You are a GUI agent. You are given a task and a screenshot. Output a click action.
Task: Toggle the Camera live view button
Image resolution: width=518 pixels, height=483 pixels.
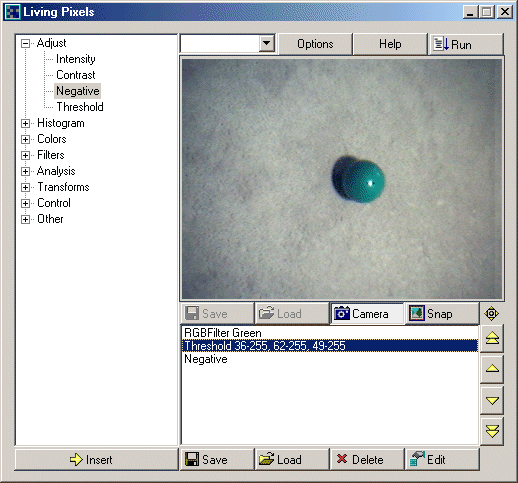(x=367, y=313)
